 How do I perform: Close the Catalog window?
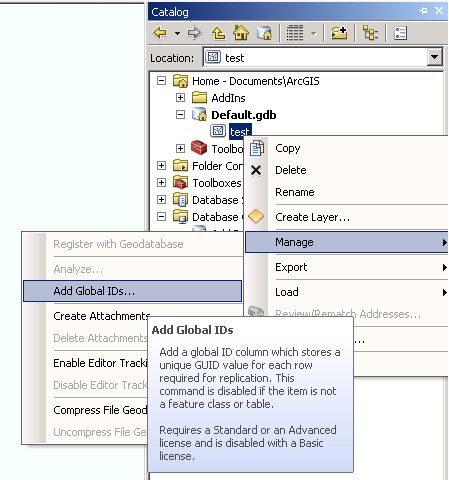click(439, 11)
